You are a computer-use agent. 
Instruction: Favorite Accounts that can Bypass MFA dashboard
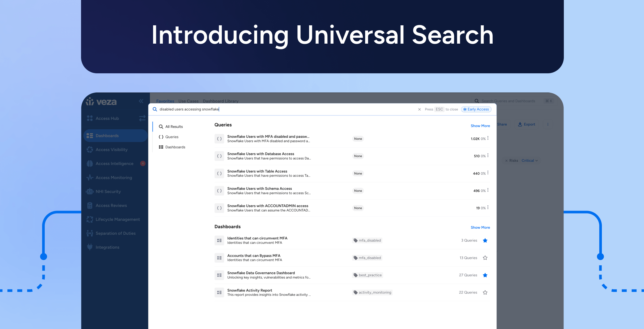coord(485,258)
